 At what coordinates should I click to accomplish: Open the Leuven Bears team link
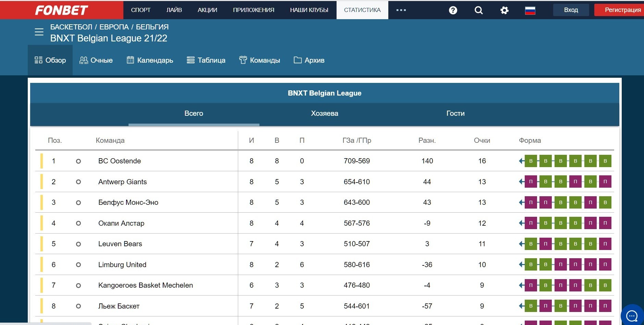(x=120, y=244)
